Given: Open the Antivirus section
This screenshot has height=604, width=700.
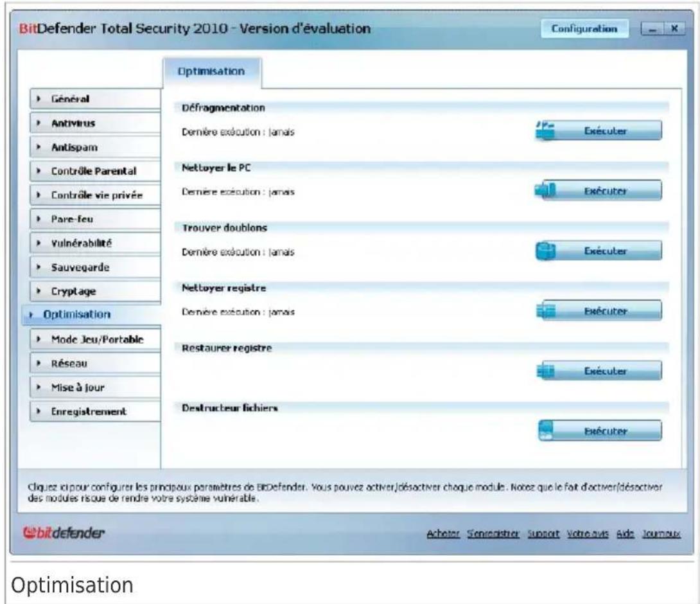Looking at the screenshot, I should click(95, 123).
